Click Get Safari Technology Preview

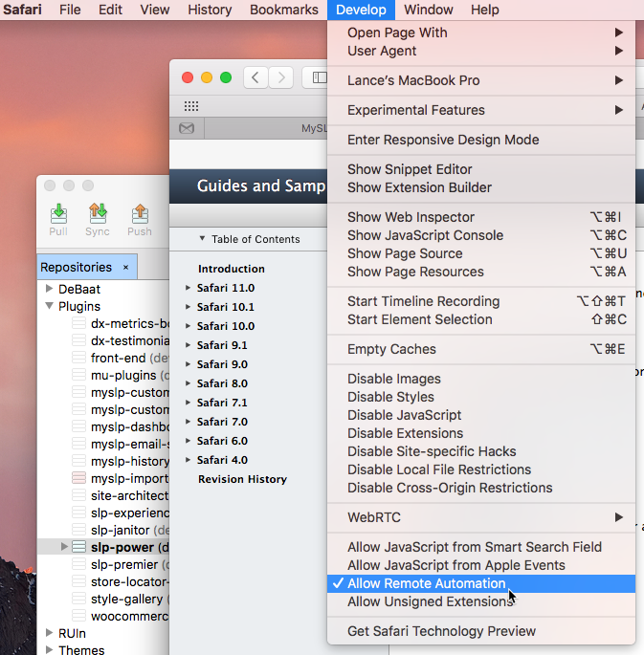coord(481,631)
